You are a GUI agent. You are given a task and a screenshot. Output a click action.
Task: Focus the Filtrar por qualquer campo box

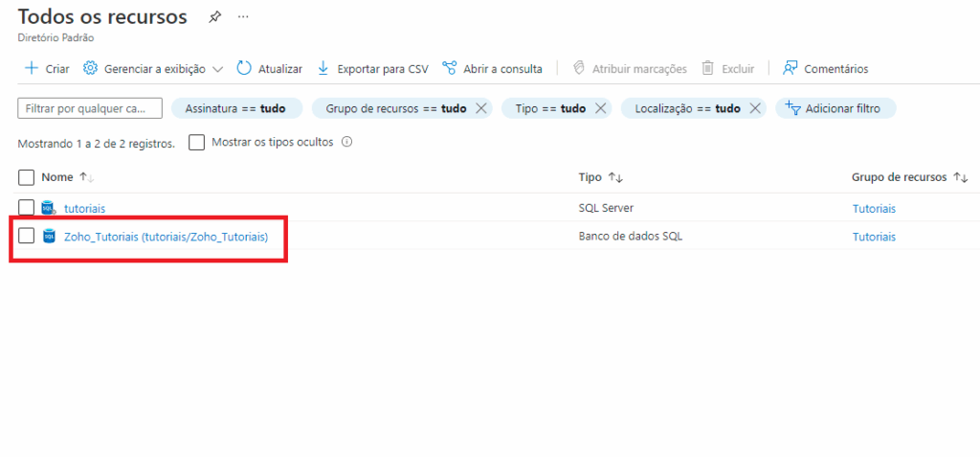click(x=90, y=108)
